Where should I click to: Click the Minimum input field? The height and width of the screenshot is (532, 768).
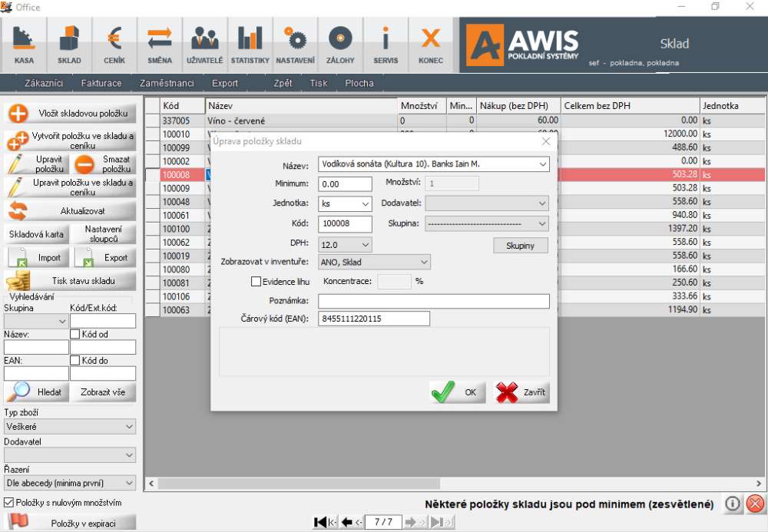coord(345,184)
